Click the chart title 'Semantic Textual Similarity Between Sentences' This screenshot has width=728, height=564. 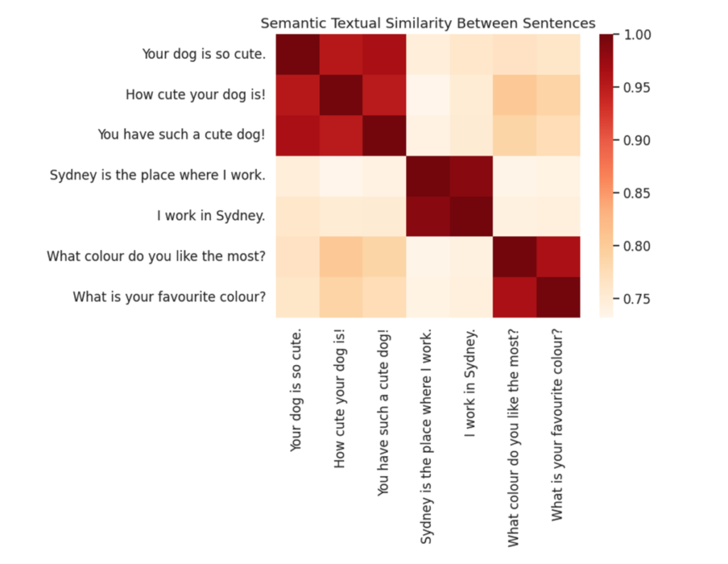[427, 23]
